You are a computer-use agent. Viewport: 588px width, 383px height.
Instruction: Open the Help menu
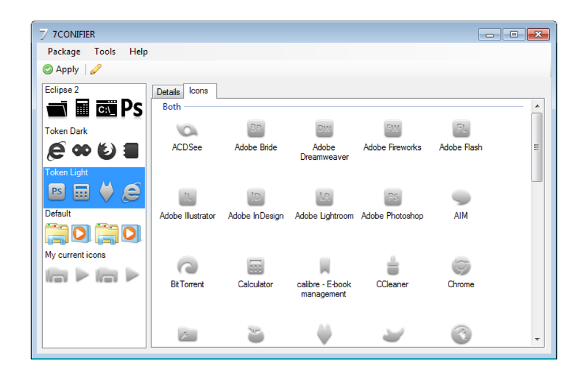coord(139,51)
